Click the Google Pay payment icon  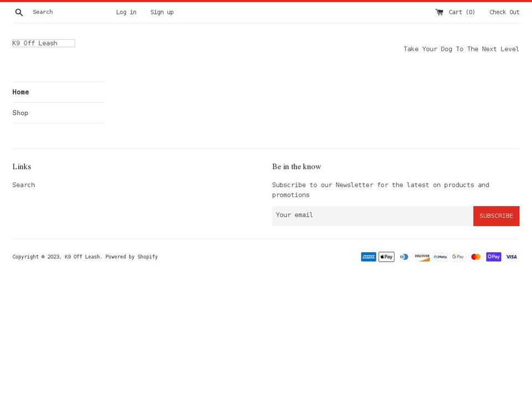click(x=458, y=257)
